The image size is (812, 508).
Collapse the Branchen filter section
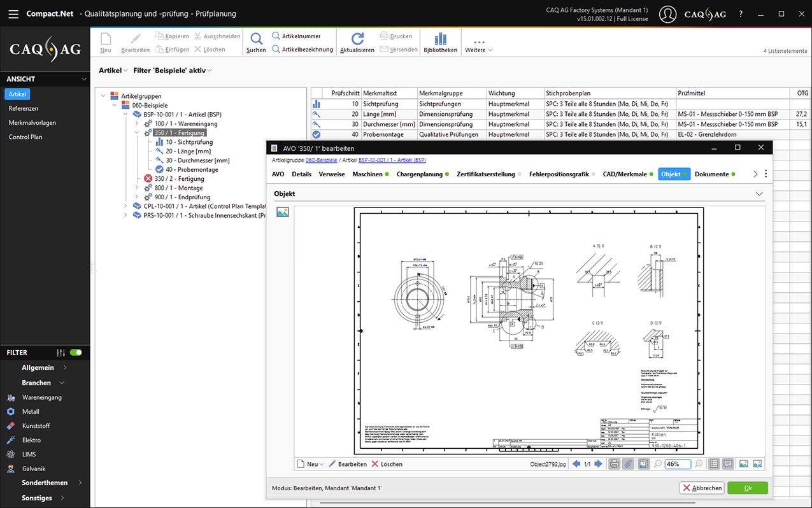tap(62, 383)
